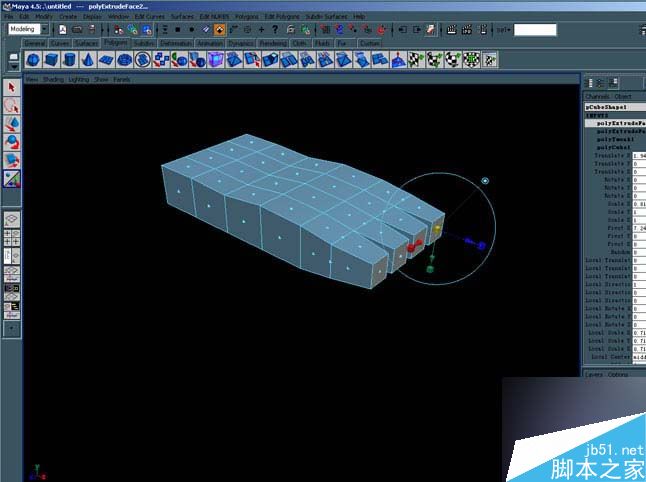Switch to the single perspective view layout
This screenshot has width=646, height=482.
click(12, 220)
